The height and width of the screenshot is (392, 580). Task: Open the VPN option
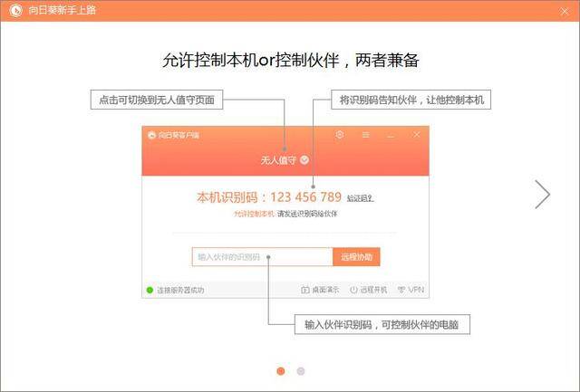[411, 290]
